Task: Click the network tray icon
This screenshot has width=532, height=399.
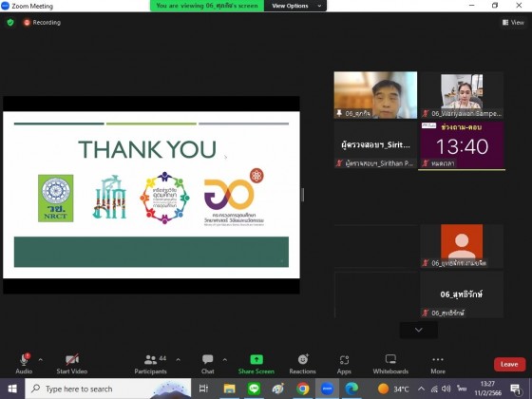Action: tap(434, 389)
